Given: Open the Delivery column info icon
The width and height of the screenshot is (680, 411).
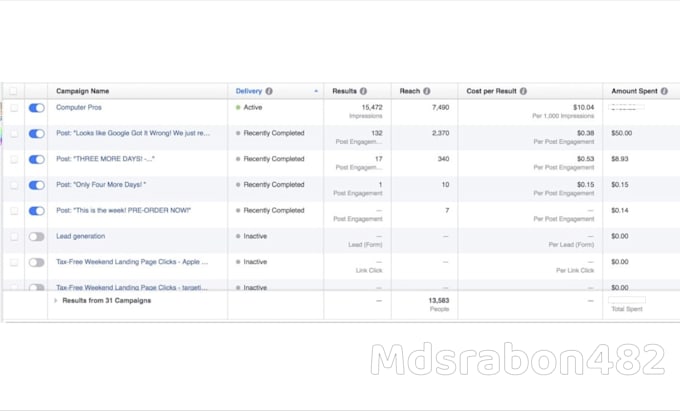Looking at the screenshot, I should point(269,91).
